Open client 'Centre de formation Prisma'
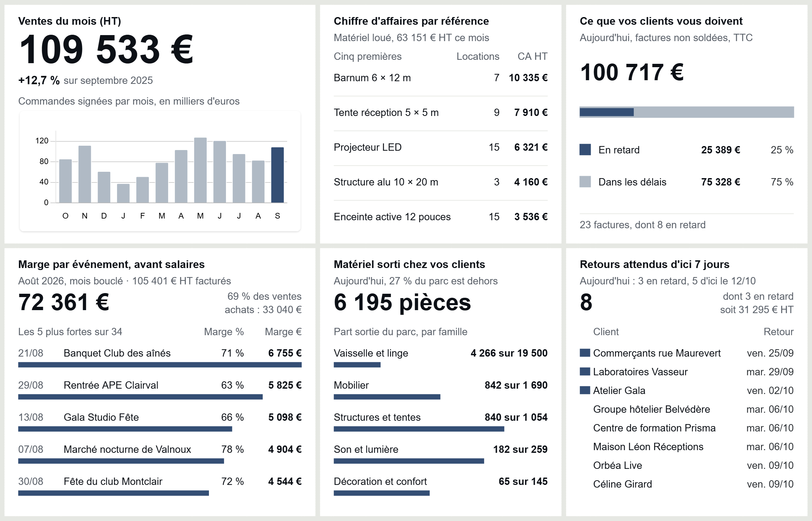The width and height of the screenshot is (812, 521). [654, 428]
